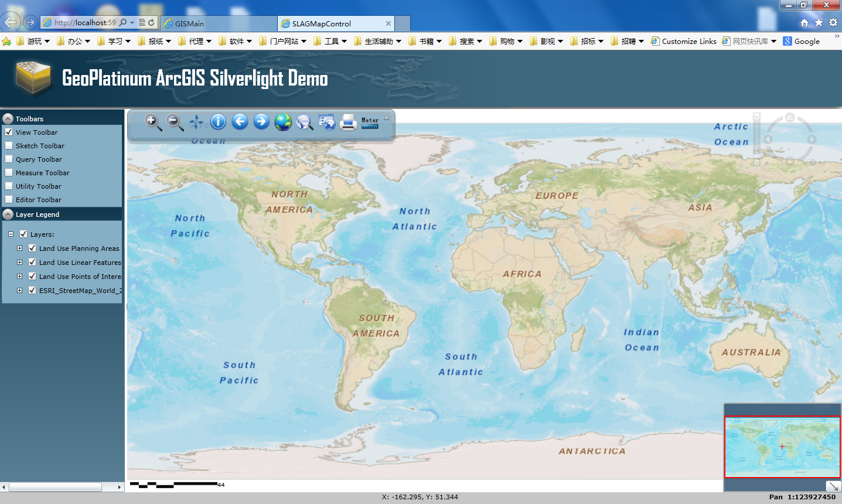Uncheck the root Layers checkbox
The height and width of the screenshot is (504, 842).
[x=23, y=234]
